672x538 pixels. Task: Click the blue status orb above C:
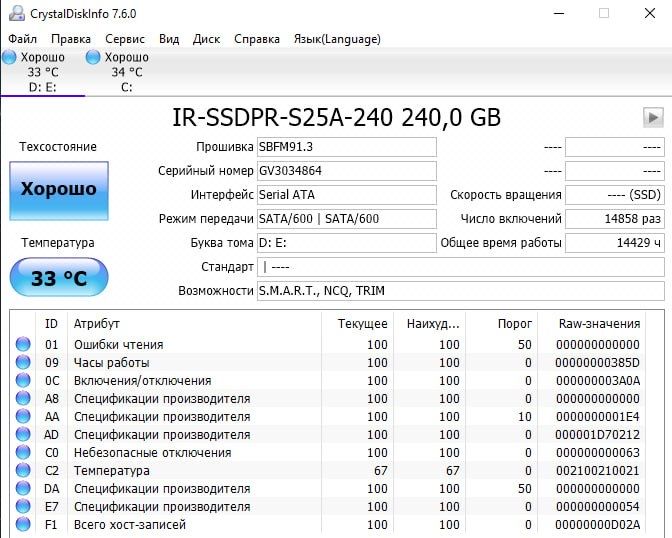tap(93, 57)
